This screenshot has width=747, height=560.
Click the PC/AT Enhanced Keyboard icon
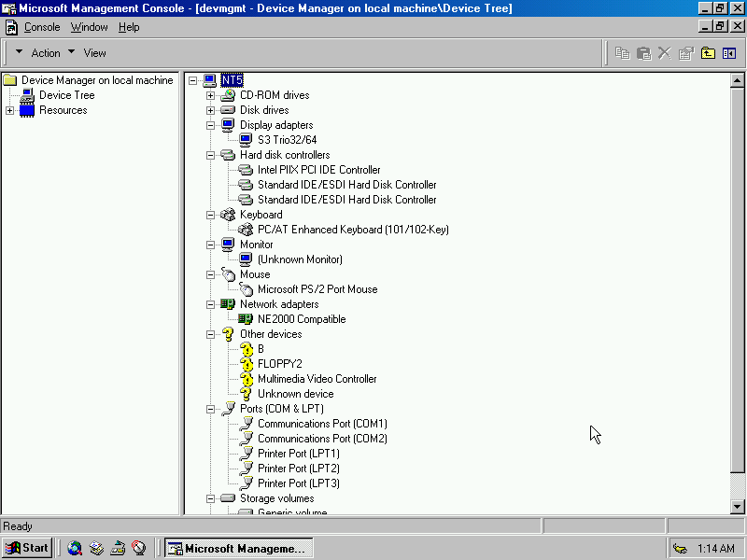pyautogui.click(x=246, y=230)
